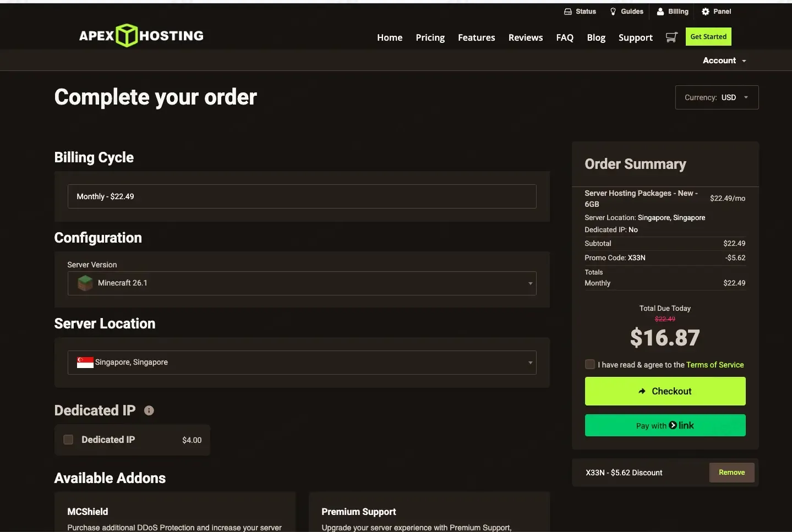
Task: Open the Status link
Action: tap(586, 12)
